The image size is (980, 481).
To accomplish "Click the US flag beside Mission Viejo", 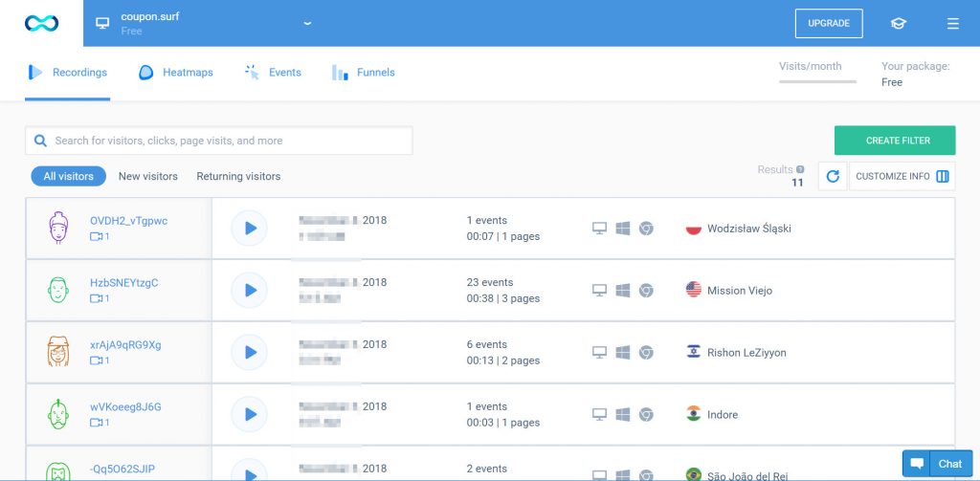I will point(693,289).
